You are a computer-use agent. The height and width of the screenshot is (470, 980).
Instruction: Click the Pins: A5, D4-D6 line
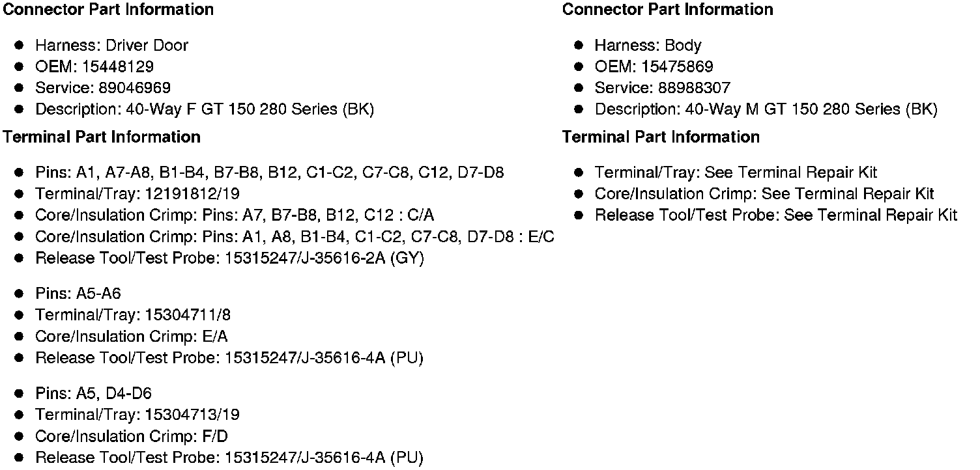[x=93, y=394]
